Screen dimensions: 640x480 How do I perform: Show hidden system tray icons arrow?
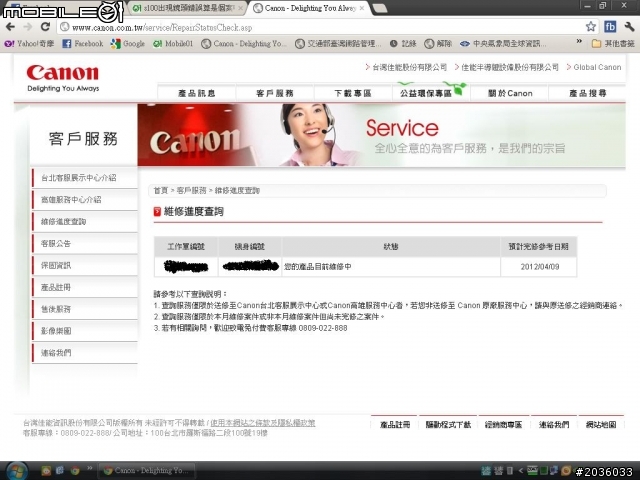[x=520, y=471]
